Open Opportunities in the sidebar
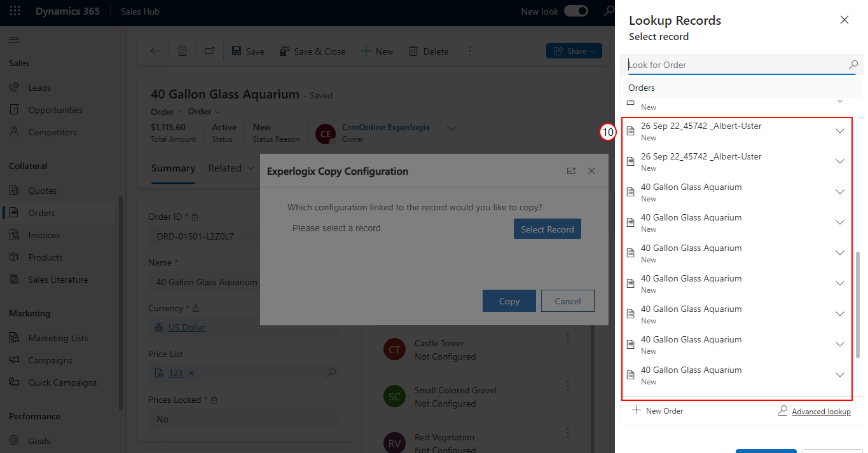The width and height of the screenshot is (868, 453). (55, 110)
